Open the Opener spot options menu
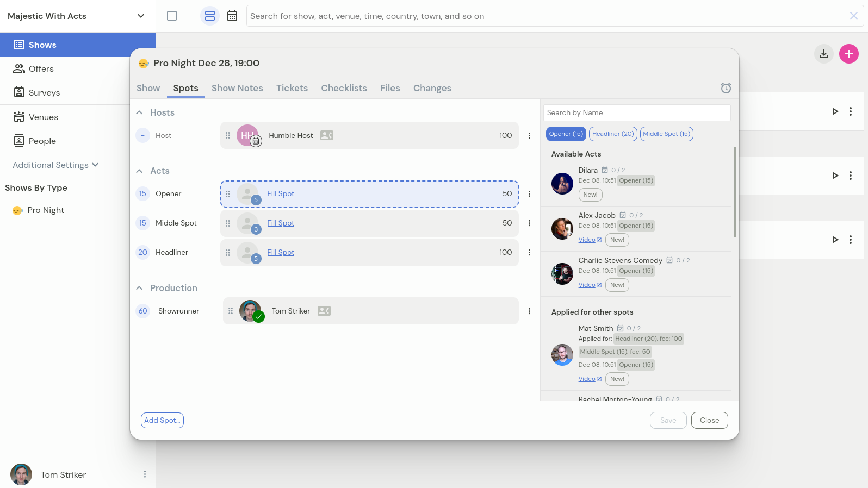Image resolution: width=868 pixels, height=488 pixels. click(529, 193)
